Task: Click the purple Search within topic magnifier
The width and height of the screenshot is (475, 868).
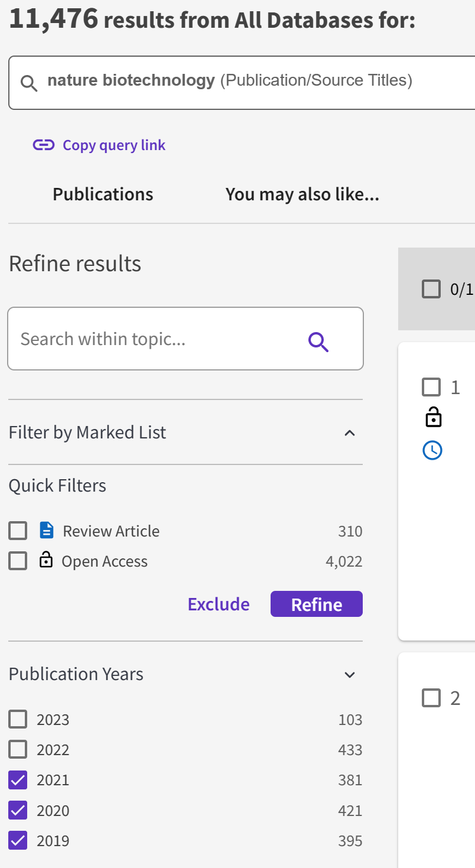Action: [x=318, y=342]
